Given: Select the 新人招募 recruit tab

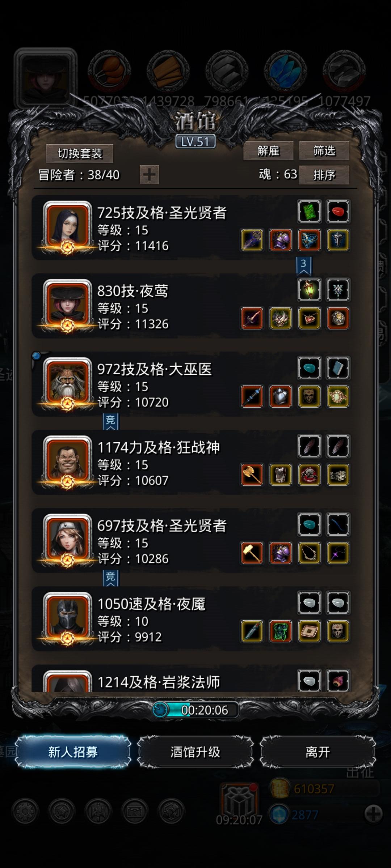Looking at the screenshot, I should click(73, 752).
